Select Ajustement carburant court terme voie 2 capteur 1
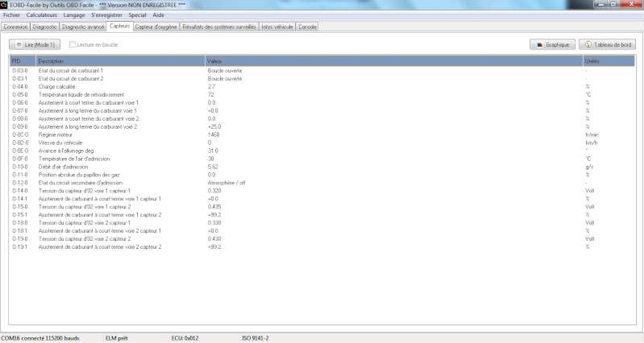The image size is (644, 343). click(x=322, y=230)
